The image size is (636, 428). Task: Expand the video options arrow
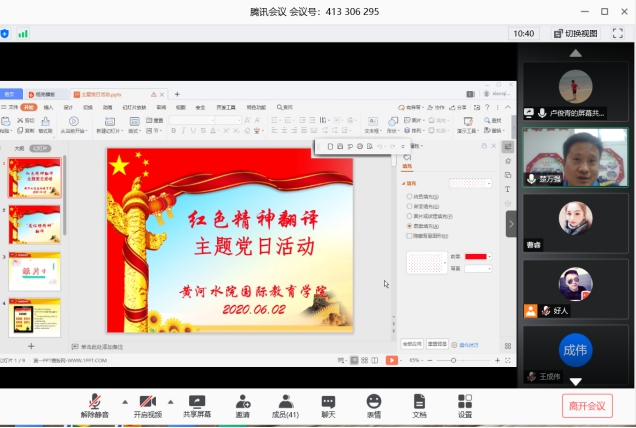pyautogui.click(x=170, y=400)
